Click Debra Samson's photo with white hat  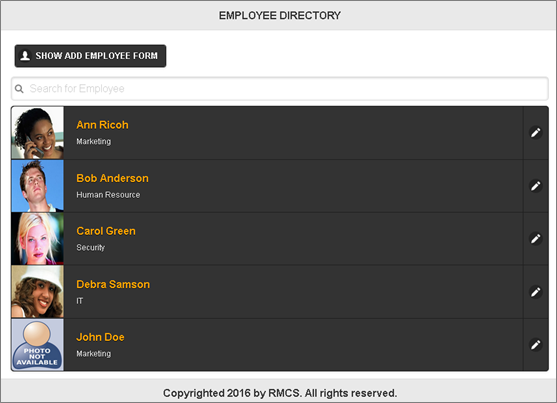click(x=38, y=292)
